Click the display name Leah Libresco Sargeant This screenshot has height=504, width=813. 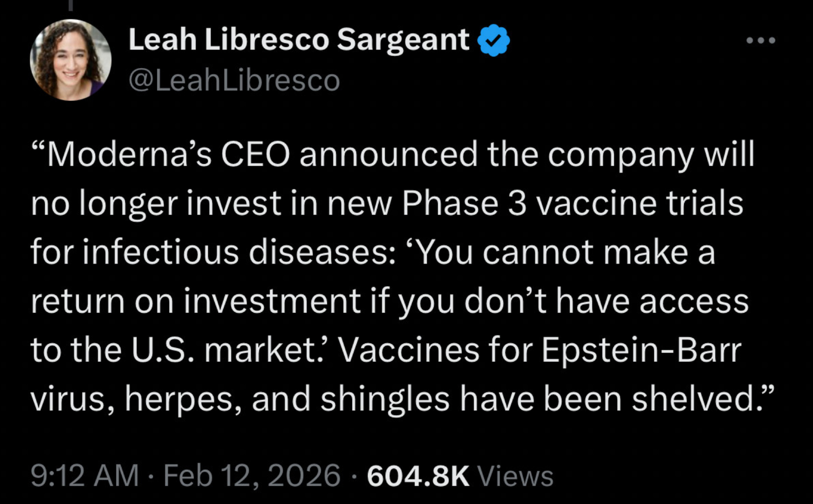click(x=299, y=40)
